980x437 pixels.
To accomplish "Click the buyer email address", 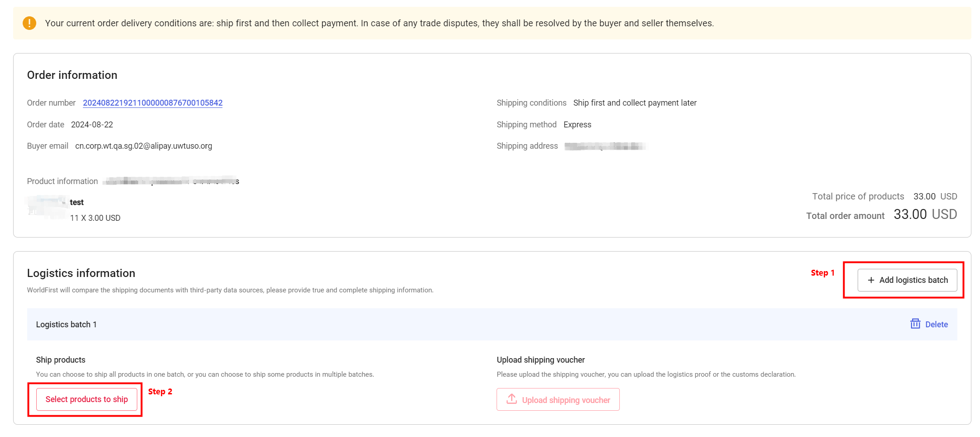I will pos(144,146).
